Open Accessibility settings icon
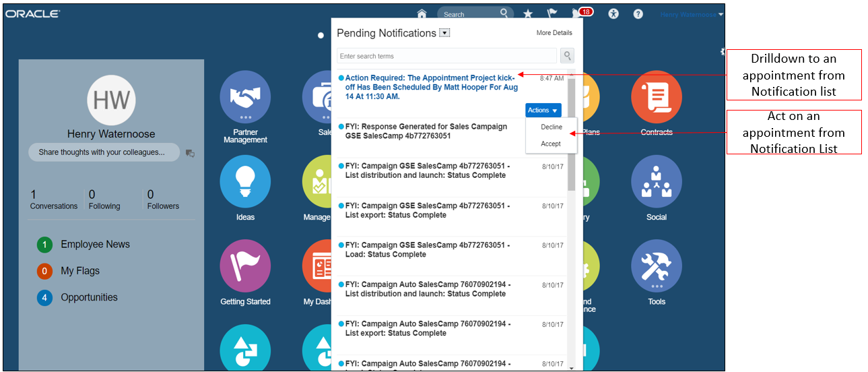This screenshot has width=868, height=372. 613,14
